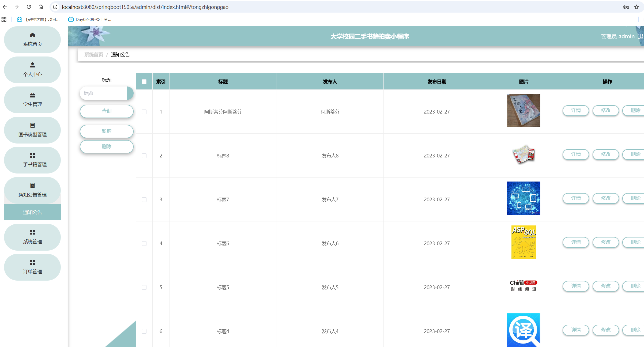Select the 系统首页 home icon in sidebar
The height and width of the screenshot is (347, 644).
coord(32,35)
